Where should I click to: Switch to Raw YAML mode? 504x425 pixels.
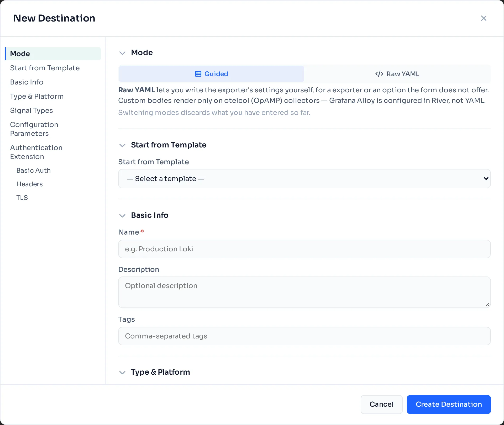[397, 74]
